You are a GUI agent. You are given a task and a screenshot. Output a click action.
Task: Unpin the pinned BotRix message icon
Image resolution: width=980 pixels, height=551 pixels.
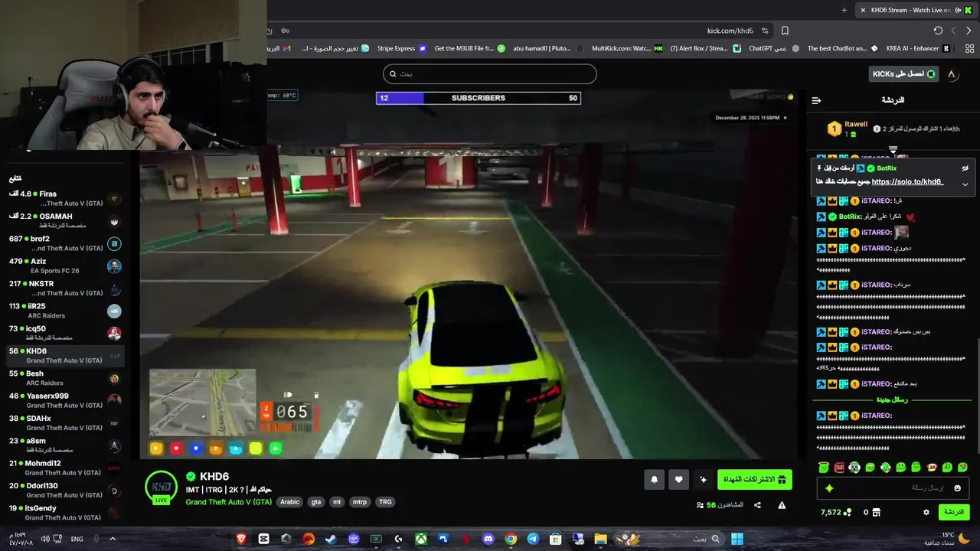click(965, 168)
